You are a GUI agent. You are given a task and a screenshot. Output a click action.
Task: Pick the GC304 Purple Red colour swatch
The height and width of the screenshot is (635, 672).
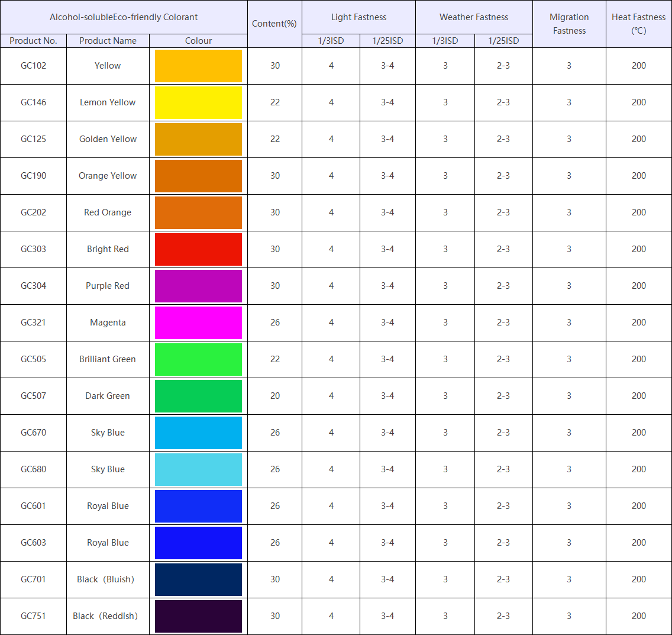[198, 286]
